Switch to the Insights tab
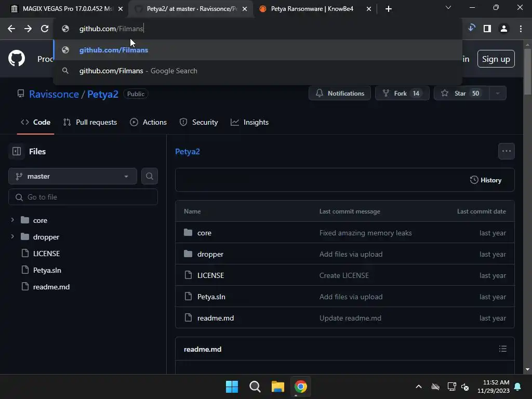The height and width of the screenshot is (399, 532). 250,122
